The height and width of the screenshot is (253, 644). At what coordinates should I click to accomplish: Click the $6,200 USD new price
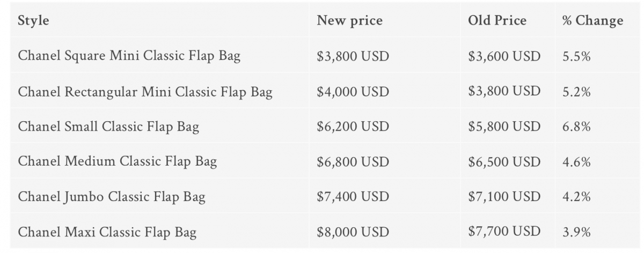(x=353, y=127)
